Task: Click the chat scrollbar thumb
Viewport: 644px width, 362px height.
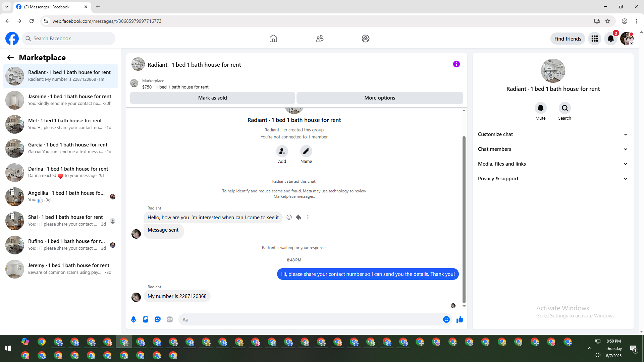Action: click(464, 220)
